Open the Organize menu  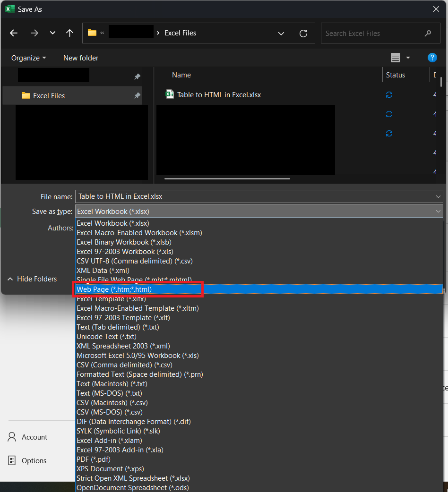(x=28, y=58)
